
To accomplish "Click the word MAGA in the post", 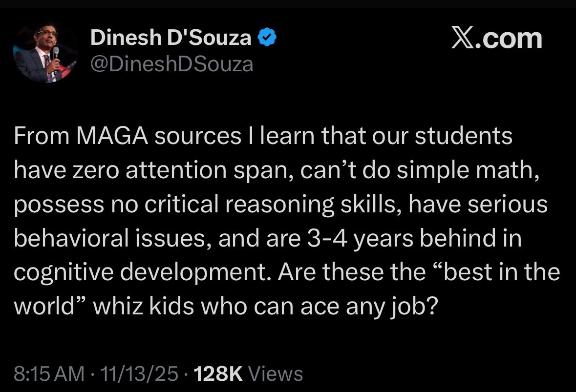I will coord(112,137).
